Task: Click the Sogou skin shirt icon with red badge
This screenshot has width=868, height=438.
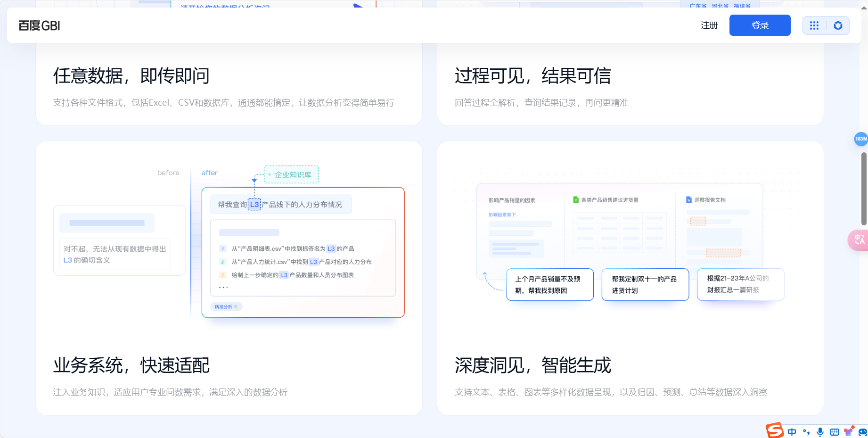Action: coord(848,431)
